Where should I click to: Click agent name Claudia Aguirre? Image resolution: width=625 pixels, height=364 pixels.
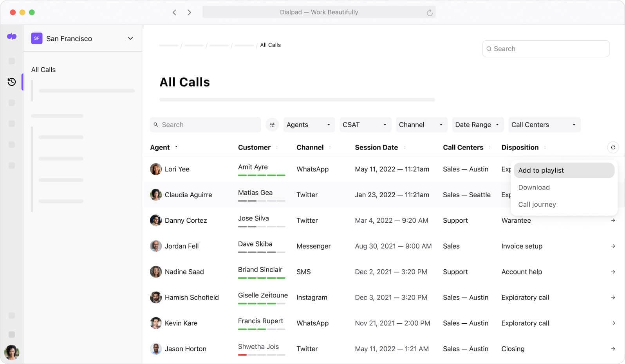coord(188,195)
